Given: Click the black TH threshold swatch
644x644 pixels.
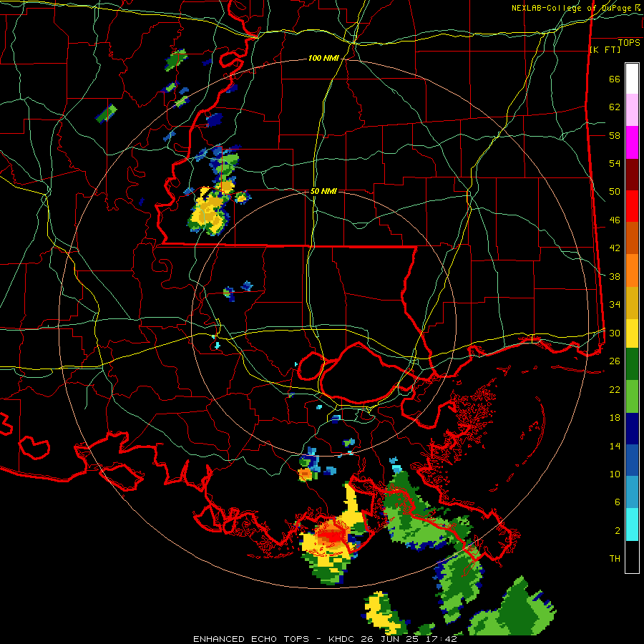Looking at the screenshot, I should 632,557.
